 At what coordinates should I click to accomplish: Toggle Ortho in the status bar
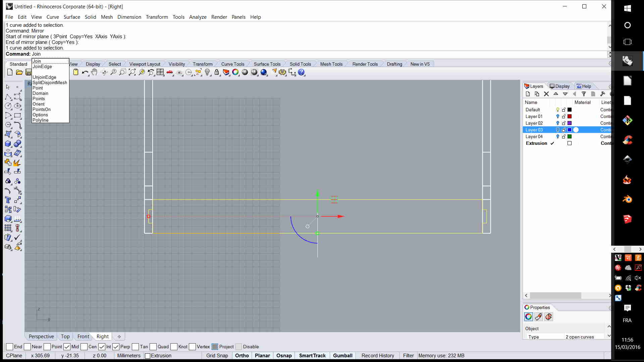pos(242,356)
